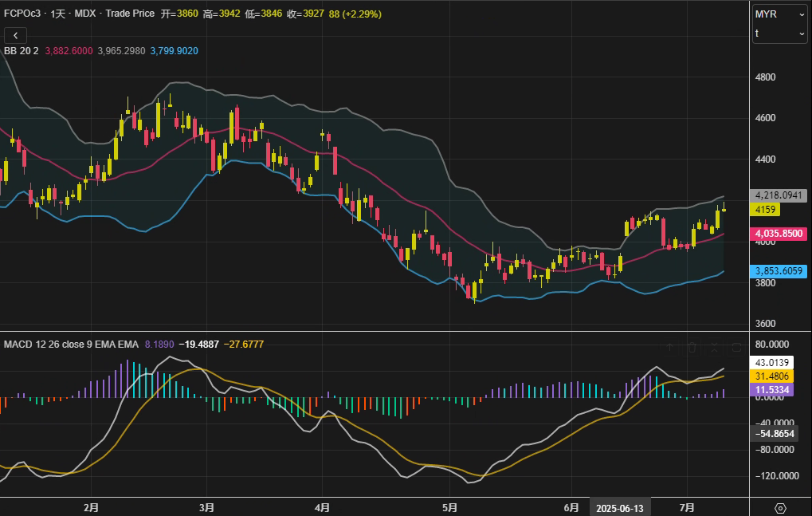The width and height of the screenshot is (812, 516).
Task: Click the signal line value −27.6777
Action: pyautogui.click(x=244, y=345)
